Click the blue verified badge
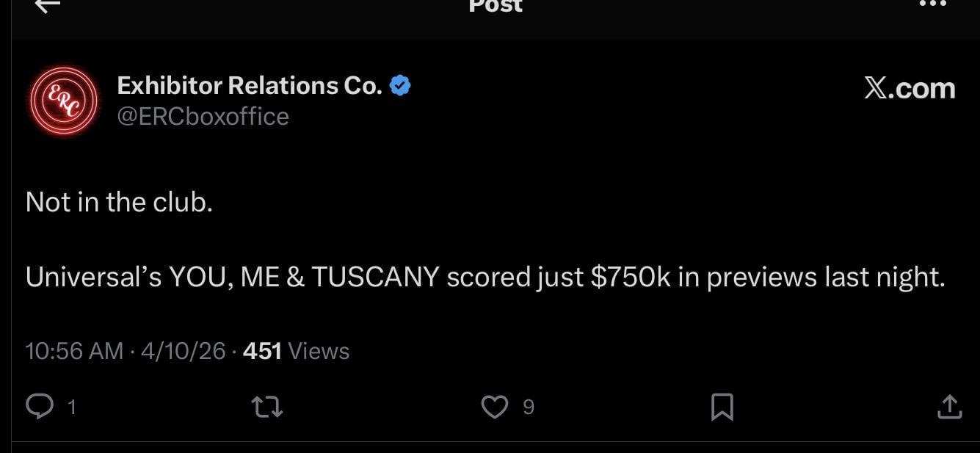The image size is (980, 453). coord(399,86)
